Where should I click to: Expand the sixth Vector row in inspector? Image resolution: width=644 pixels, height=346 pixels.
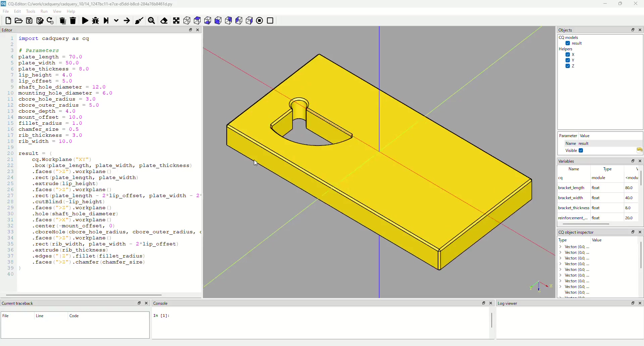point(561,275)
